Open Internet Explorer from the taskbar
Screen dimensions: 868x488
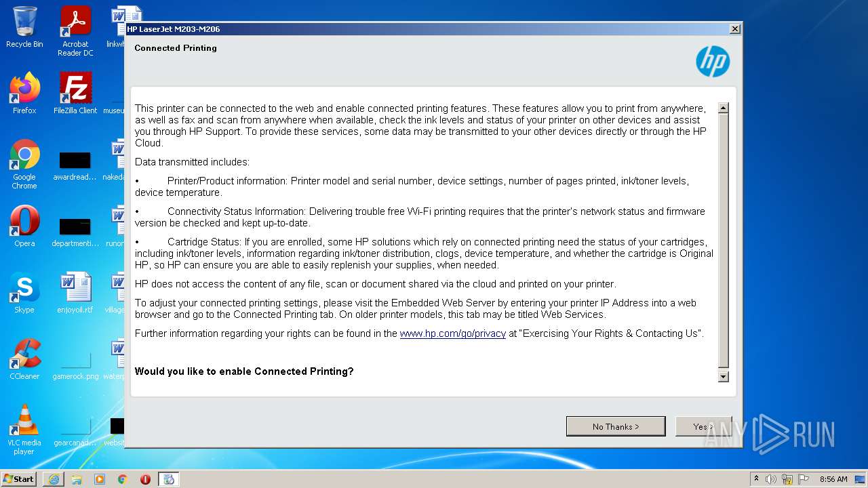pyautogui.click(x=54, y=479)
